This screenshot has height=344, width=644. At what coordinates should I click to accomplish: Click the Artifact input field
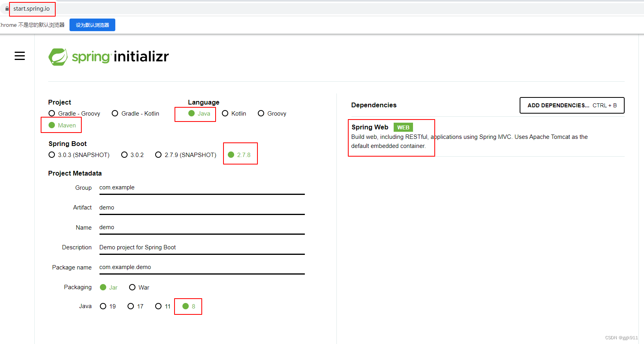click(202, 208)
